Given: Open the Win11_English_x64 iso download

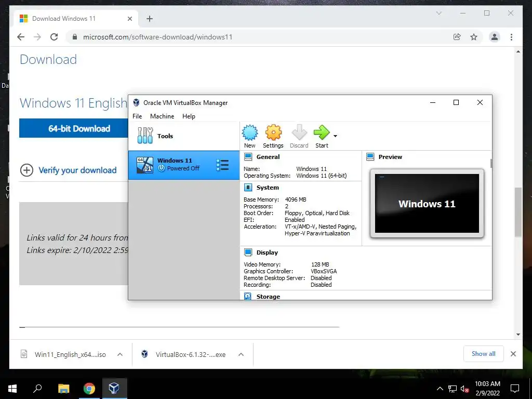Looking at the screenshot, I should tap(63, 354).
